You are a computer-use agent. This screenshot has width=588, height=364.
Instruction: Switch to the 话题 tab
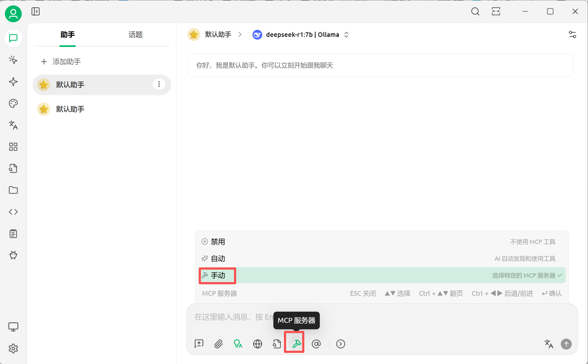pyautogui.click(x=135, y=35)
